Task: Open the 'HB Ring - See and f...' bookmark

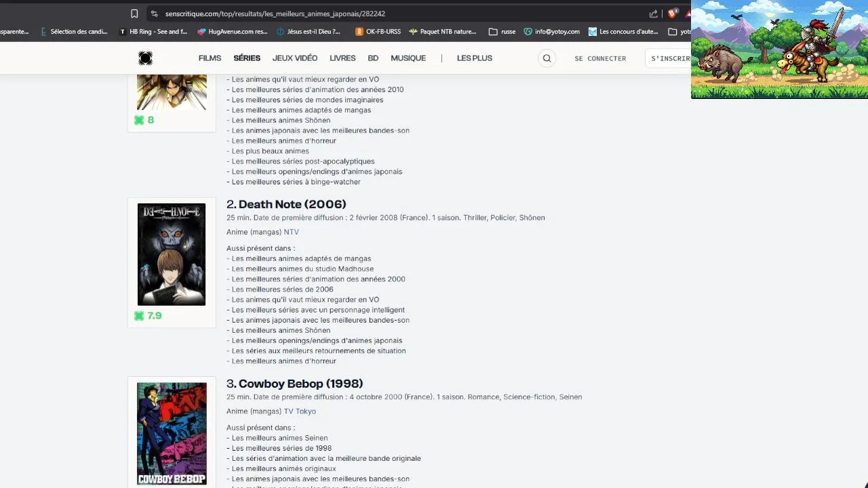Action: coord(153,31)
